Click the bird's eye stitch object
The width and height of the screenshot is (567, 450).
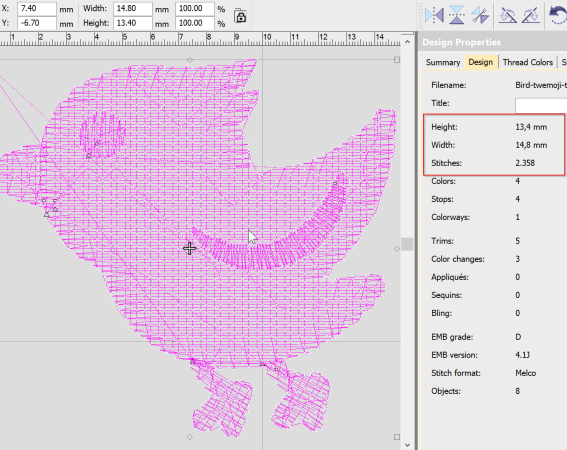pos(103,134)
